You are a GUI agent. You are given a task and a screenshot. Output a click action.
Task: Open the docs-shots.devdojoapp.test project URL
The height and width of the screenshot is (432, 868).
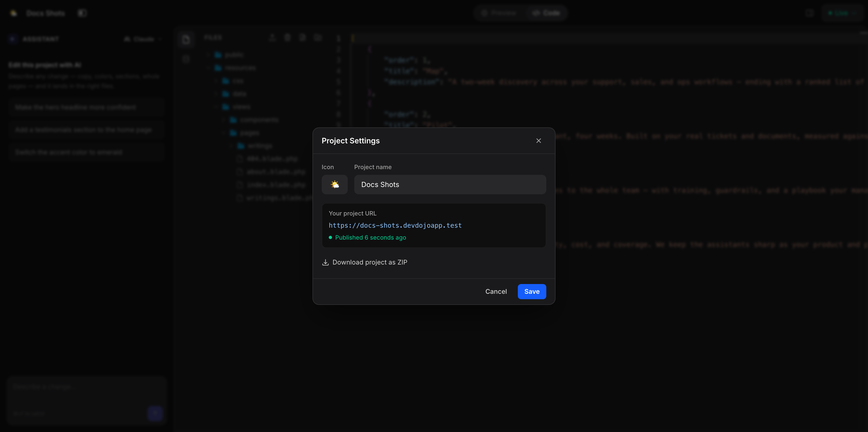[x=395, y=225]
